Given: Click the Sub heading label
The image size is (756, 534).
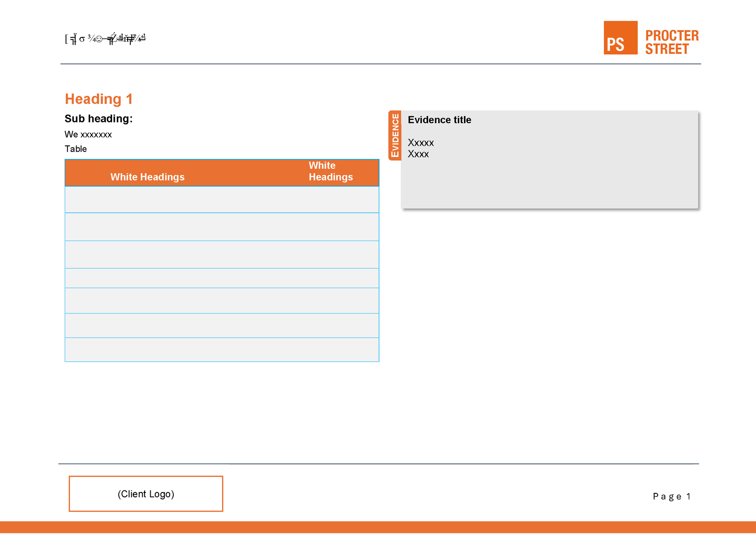Looking at the screenshot, I should pyautogui.click(x=98, y=119).
